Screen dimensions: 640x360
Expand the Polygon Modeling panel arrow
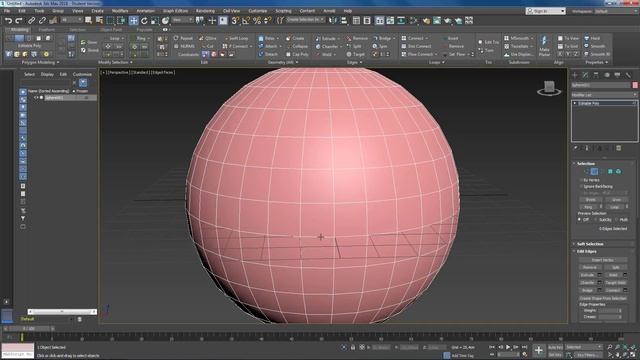pos(58,62)
